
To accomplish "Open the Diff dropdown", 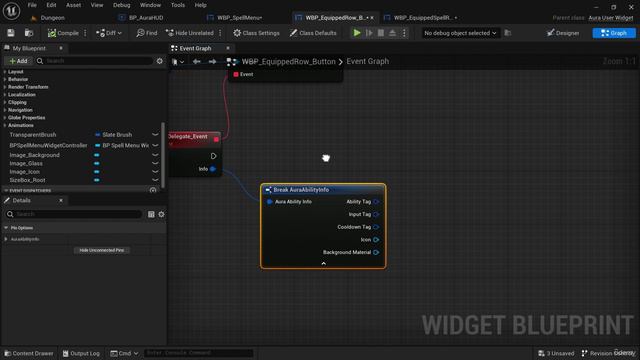I will [109, 33].
